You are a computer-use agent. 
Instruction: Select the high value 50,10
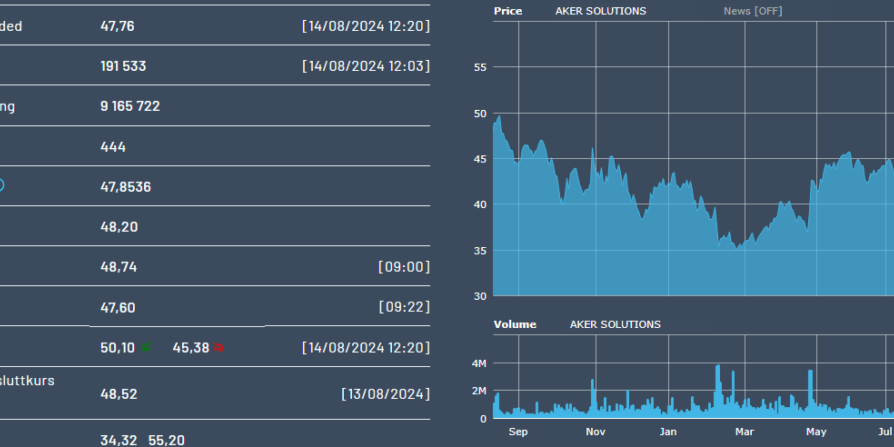click(x=117, y=348)
